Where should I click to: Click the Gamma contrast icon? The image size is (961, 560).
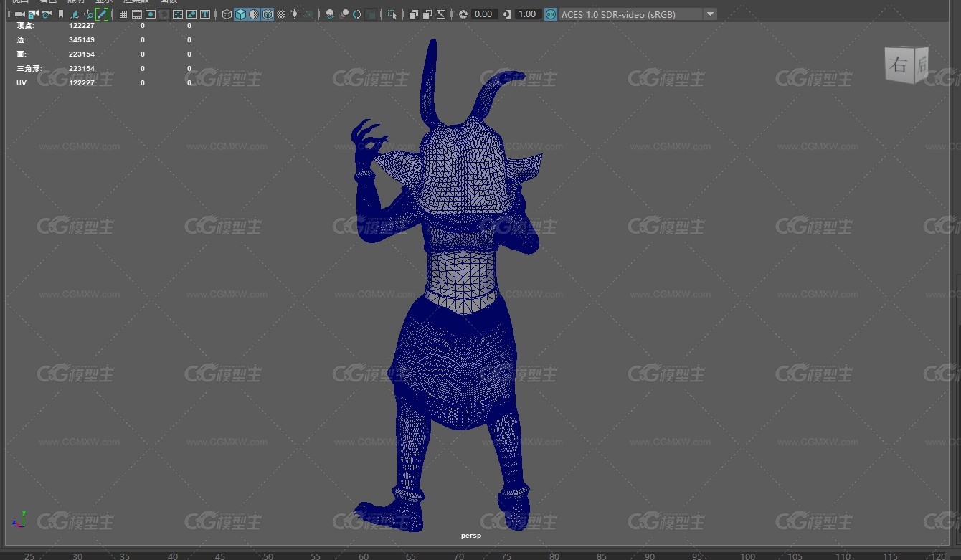pyautogui.click(x=508, y=14)
